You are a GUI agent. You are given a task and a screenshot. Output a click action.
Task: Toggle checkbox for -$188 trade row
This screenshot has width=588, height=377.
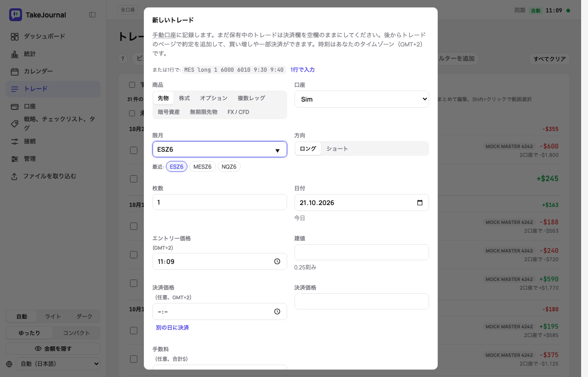(134, 226)
